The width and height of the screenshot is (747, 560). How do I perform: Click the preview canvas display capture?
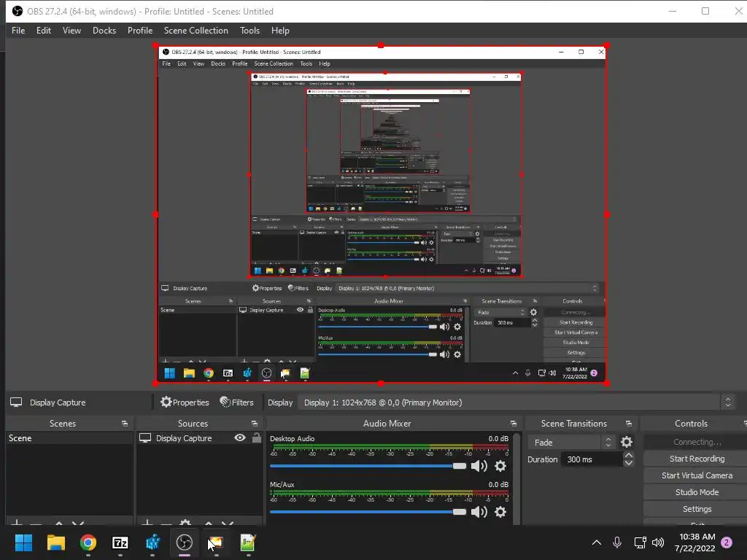381,214
